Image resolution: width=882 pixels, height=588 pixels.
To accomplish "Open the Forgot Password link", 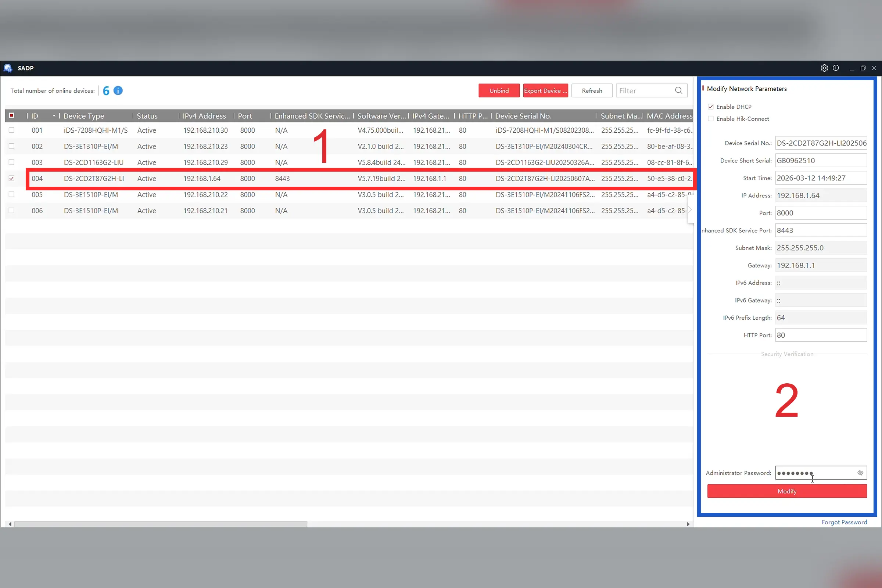I will point(844,522).
